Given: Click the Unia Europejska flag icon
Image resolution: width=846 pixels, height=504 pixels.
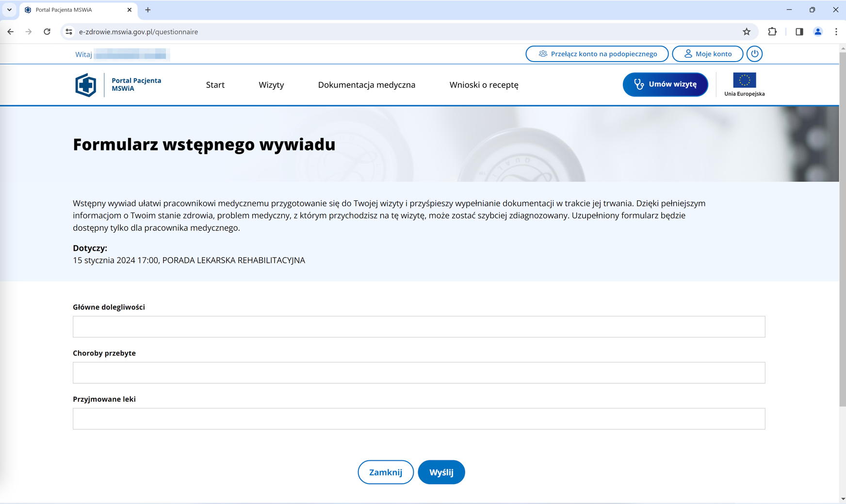Looking at the screenshot, I should (744, 81).
